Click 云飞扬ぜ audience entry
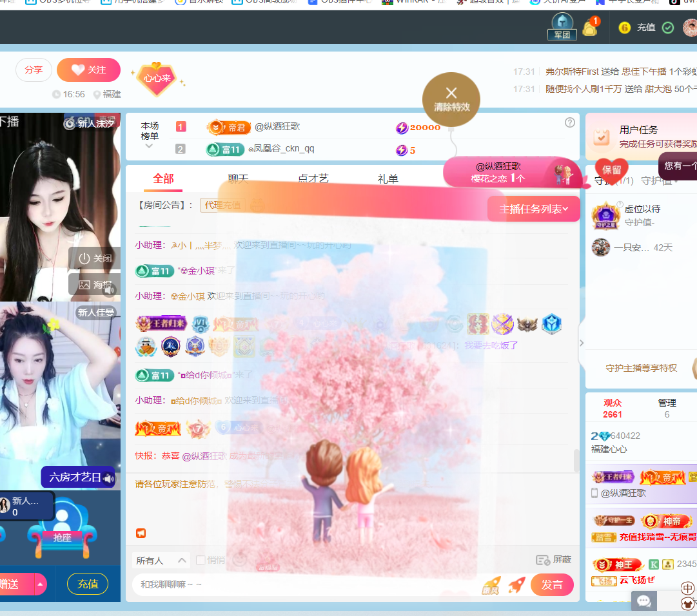 637,580
